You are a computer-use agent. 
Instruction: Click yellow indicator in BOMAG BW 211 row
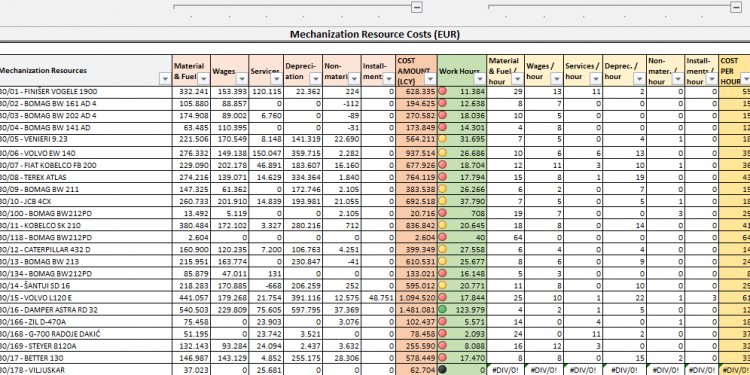click(x=443, y=189)
